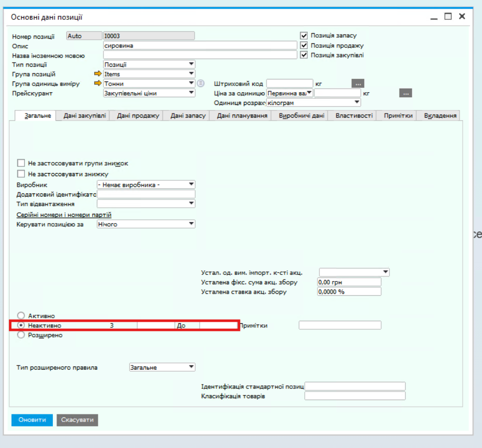Uncheck the Позиція запасу checkbox

pyautogui.click(x=304, y=36)
